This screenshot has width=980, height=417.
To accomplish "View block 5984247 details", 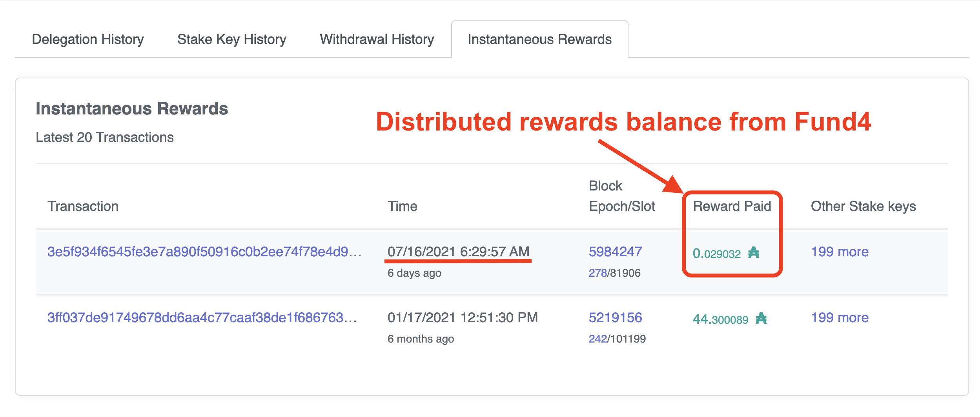I will [x=615, y=252].
